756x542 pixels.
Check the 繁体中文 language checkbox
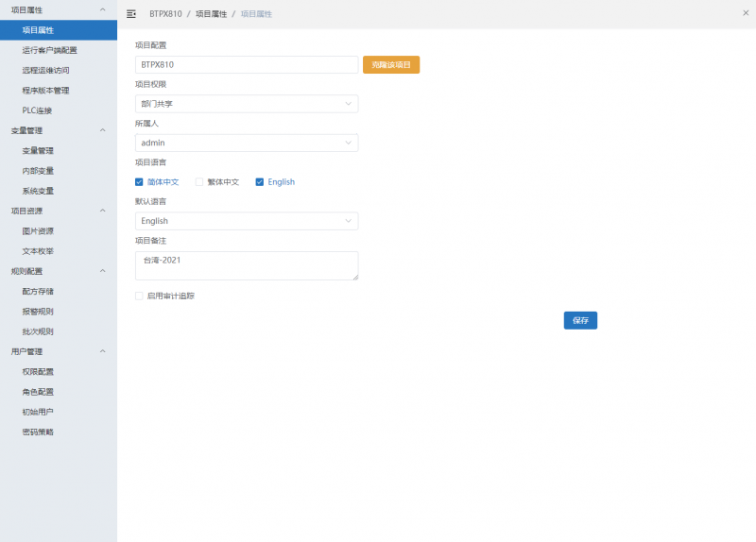(199, 182)
